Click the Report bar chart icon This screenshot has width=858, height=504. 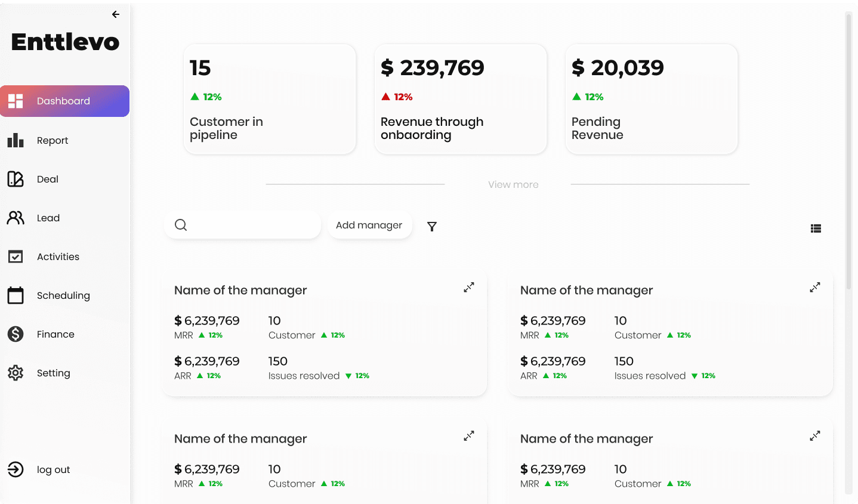tap(16, 141)
